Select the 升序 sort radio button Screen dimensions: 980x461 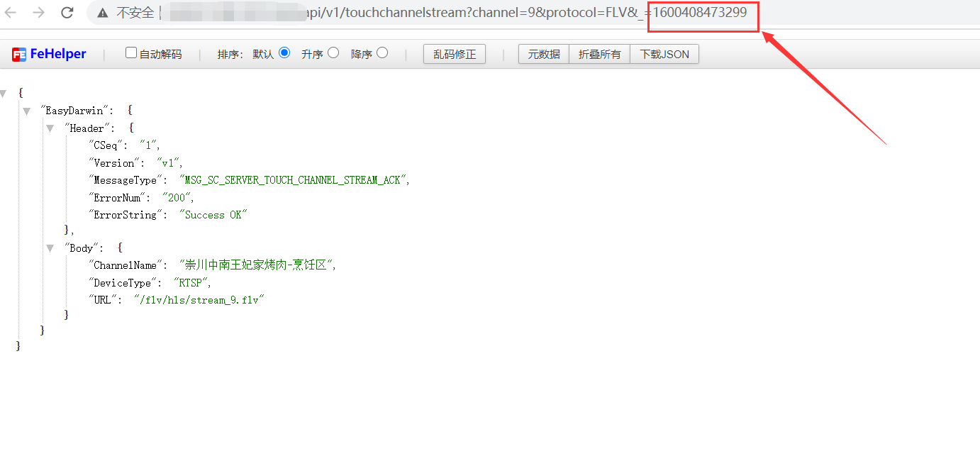click(x=333, y=52)
